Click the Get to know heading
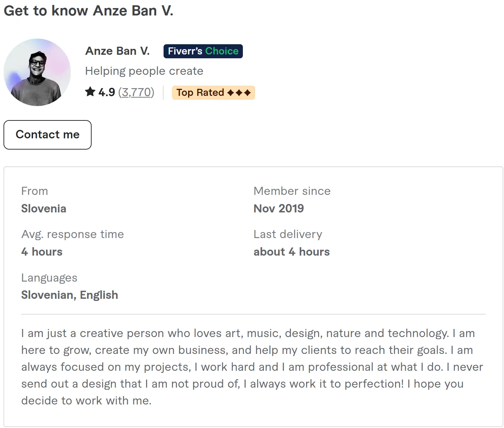Viewport: 504px width, 428px height. pos(88,11)
